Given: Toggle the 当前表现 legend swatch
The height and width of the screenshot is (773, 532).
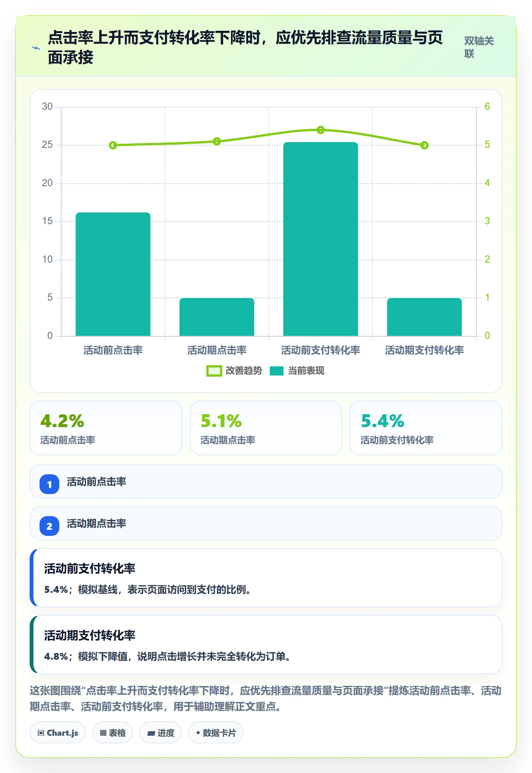Looking at the screenshot, I should pos(276,371).
